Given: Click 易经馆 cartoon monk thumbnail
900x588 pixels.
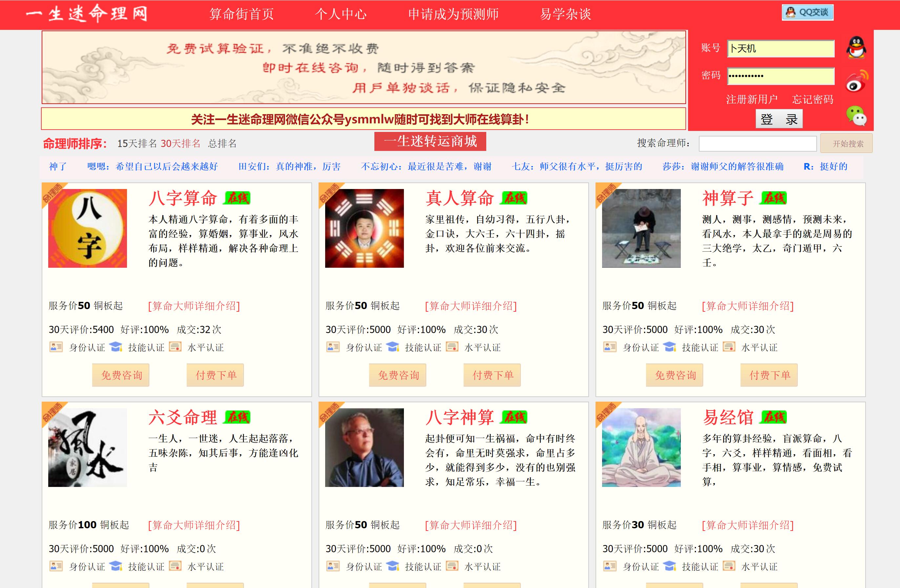Looking at the screenshot, I should (x=641, y=447).
